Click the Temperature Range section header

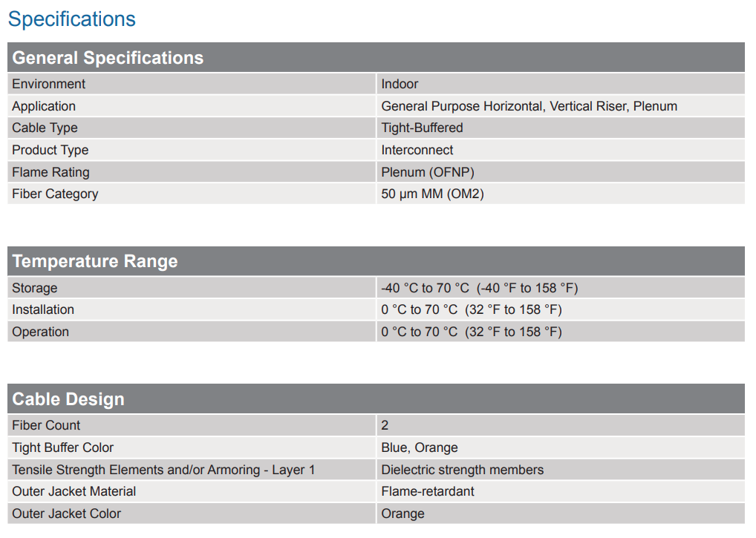tap(95, 261)
